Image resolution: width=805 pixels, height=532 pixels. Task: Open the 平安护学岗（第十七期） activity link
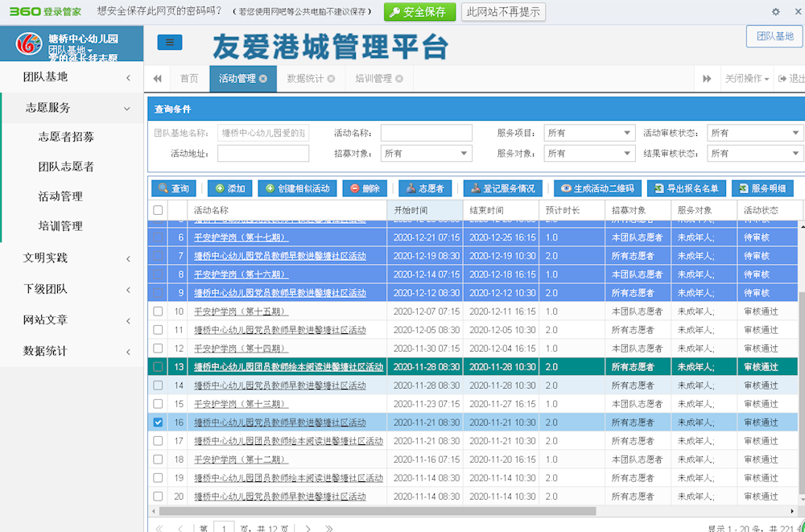pos(242,237)
